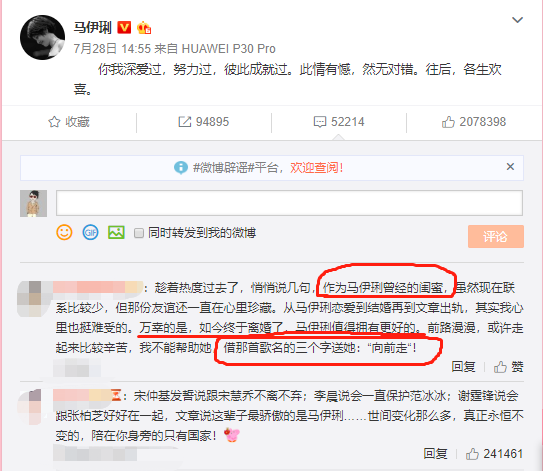
Task: Click the blue info icon in banner
Action: (181, 168)
